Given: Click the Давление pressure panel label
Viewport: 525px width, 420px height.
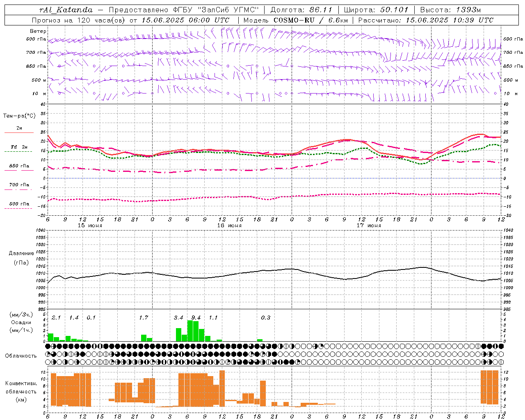Looking at the screenshot, I should tap(21, 253).
